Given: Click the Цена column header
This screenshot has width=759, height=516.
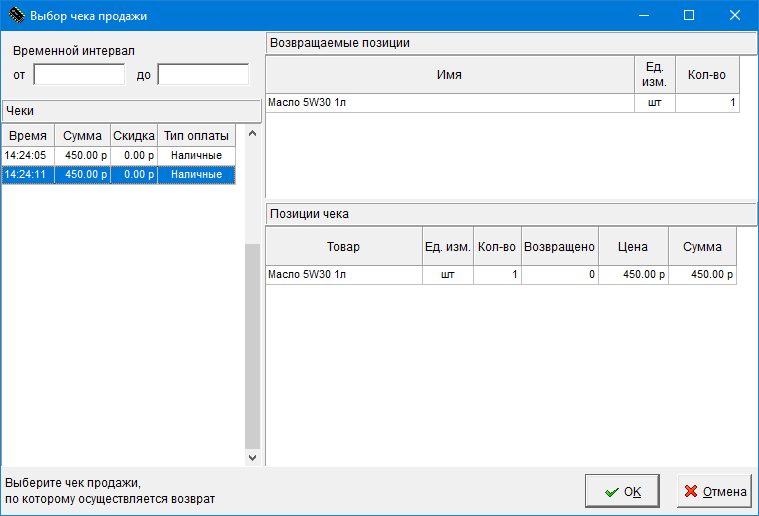Looking at the screenshot, I should (632, 247).
